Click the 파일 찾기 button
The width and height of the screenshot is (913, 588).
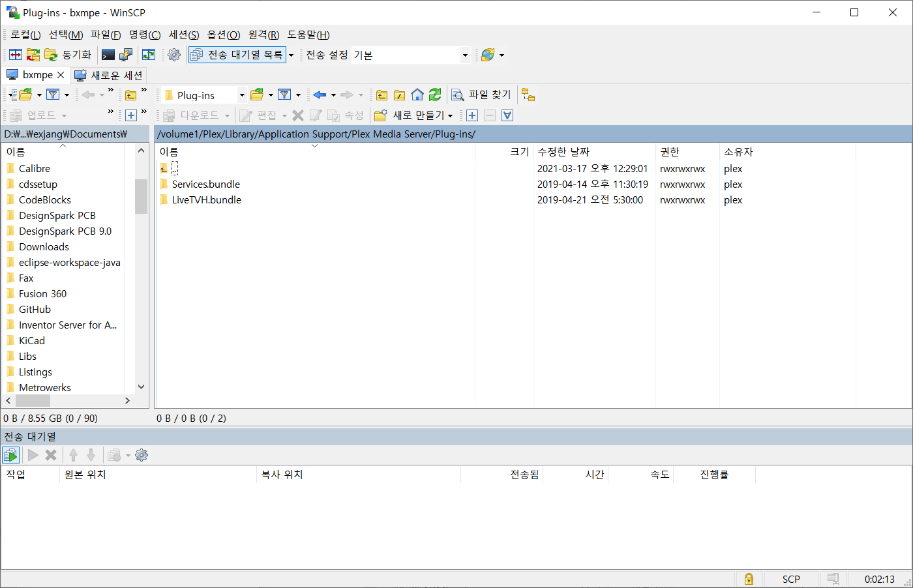pos(481,95)
